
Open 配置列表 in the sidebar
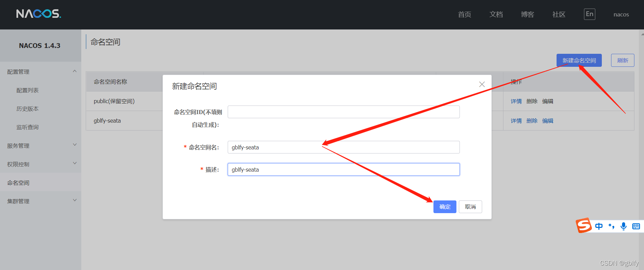(x=27, y=90)
